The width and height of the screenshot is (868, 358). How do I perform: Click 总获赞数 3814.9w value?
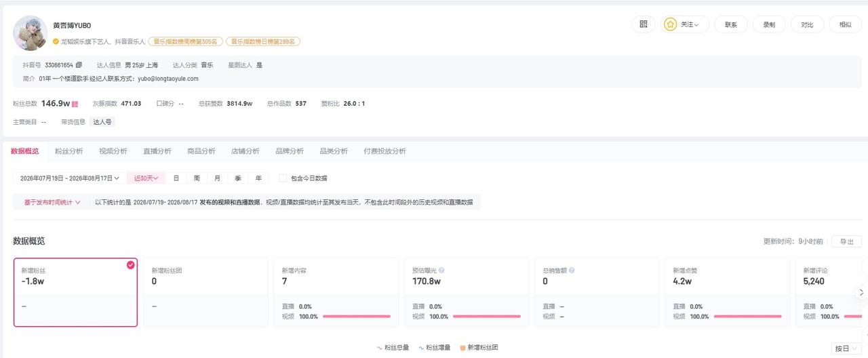pyautogui.click(x=239, y=104)
